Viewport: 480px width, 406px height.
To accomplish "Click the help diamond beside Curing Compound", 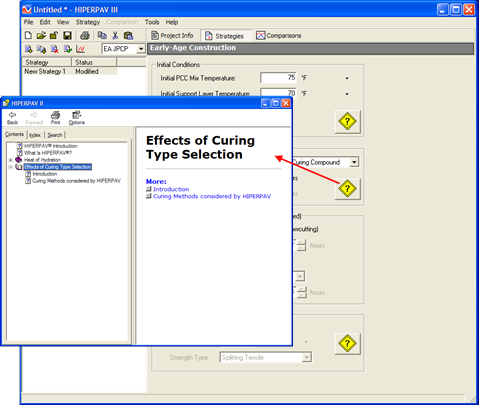I will 347,189.
